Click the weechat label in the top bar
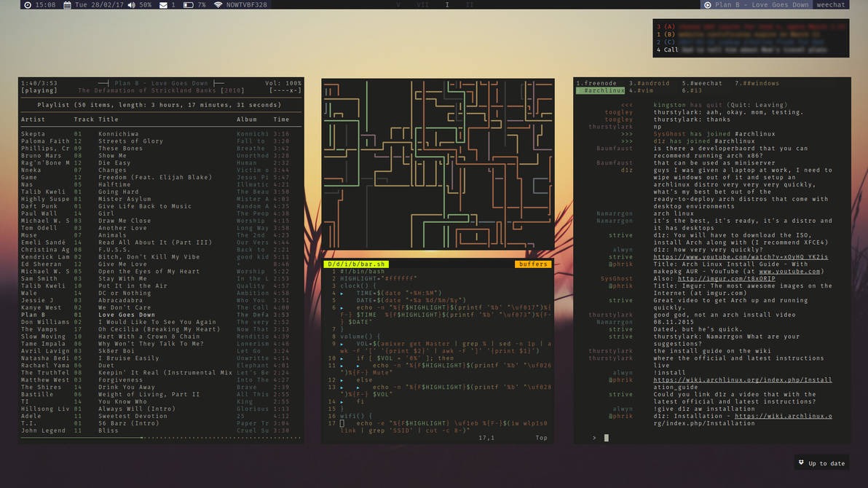The image size is (868, 488). pyautogui.click(x=831, y=5)
